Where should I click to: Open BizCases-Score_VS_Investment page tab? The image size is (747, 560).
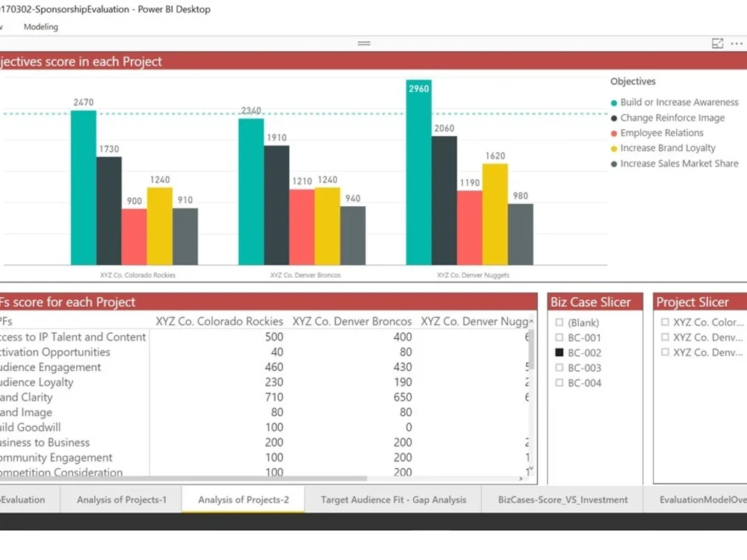tap(562, 500)
